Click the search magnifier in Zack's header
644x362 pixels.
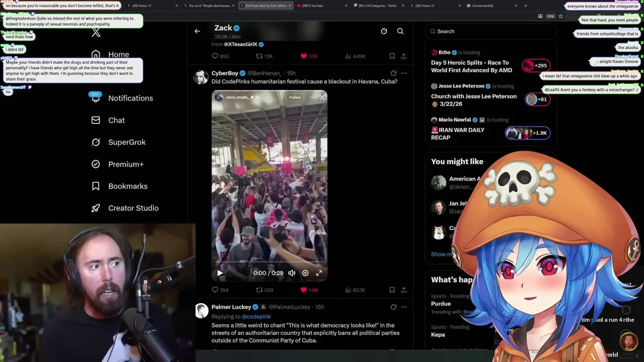(x=400, y=31)
